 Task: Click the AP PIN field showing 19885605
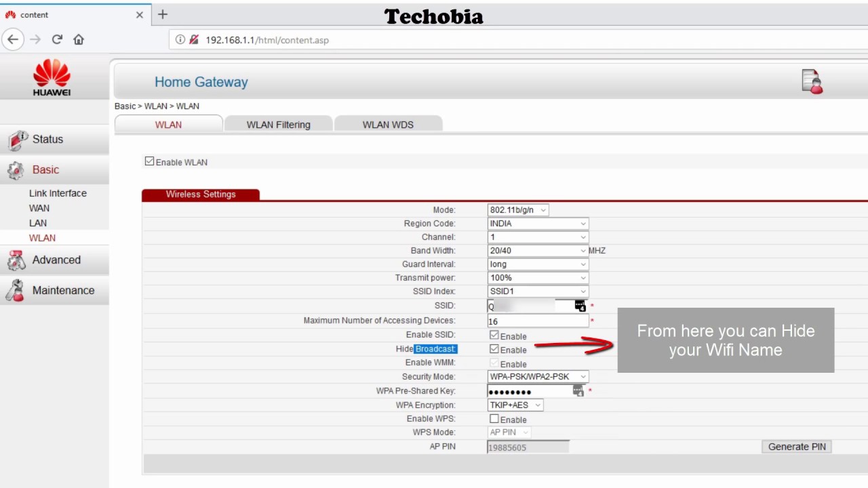tap(528, 447)
